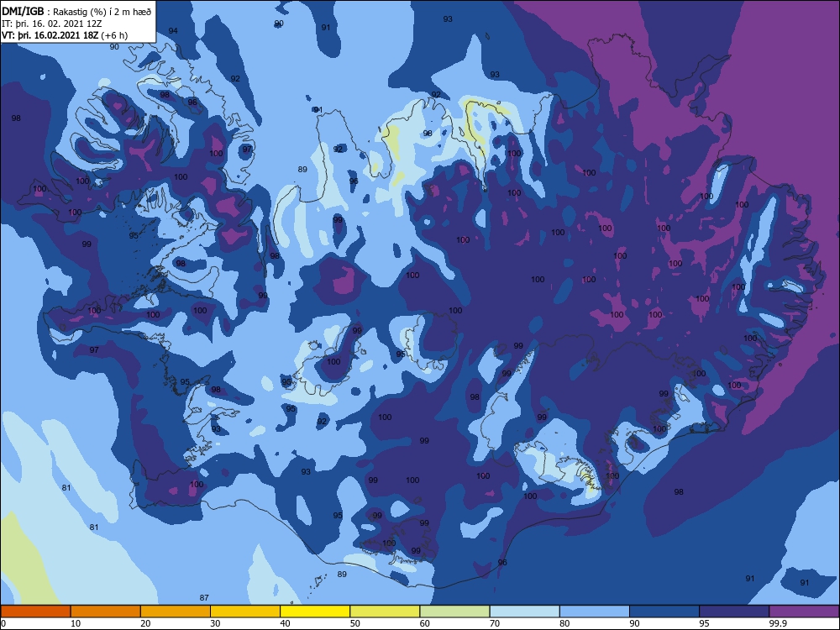840x630 pixels.
Task: Click the "99.9" legend scale label
Action: [777, 623]
